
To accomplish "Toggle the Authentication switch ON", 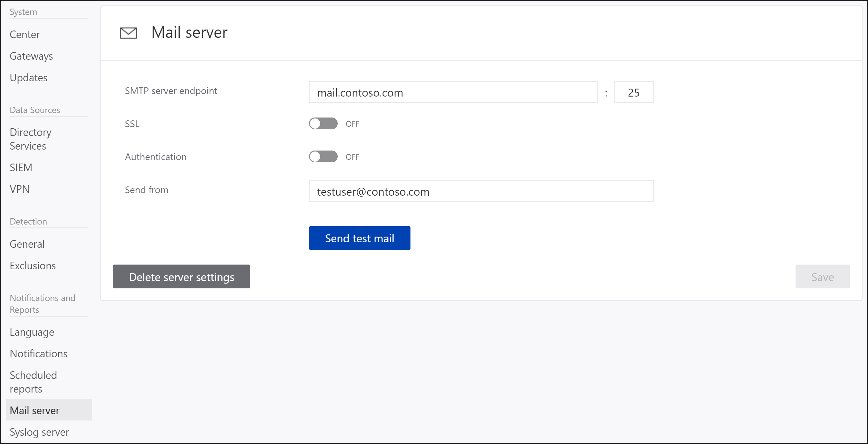I will pos(323,157).
